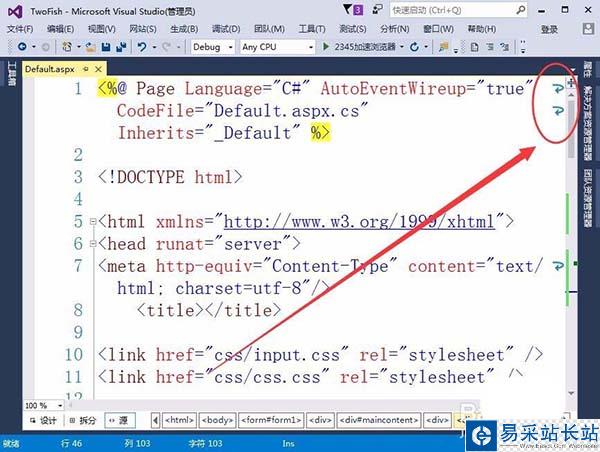Open the 工具(T) menu
Viewport: 600px width, 452px height.
click(312, 29)
